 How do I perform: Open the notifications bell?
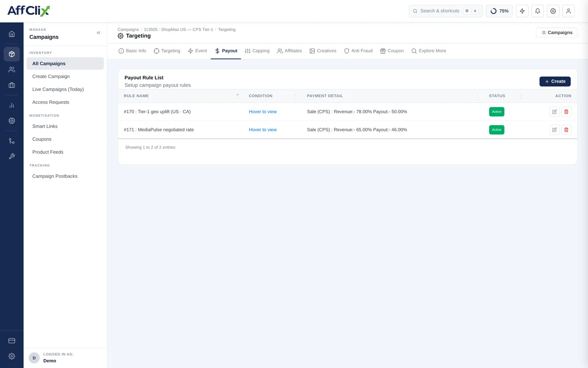click(538, 11)
